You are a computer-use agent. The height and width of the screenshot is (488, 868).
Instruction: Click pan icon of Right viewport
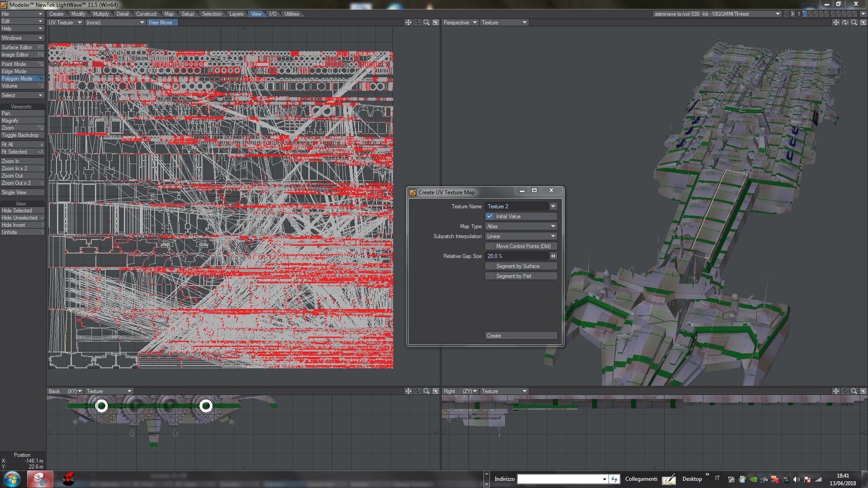tap(836, 391)
